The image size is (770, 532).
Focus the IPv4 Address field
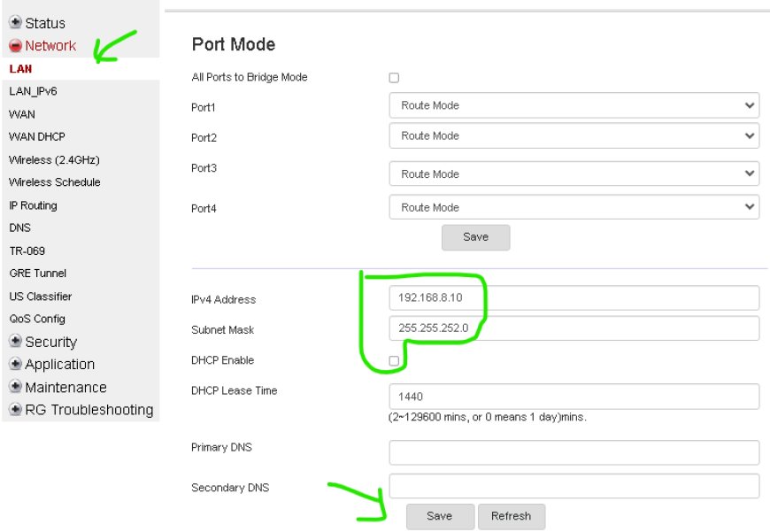click(x=574, y=297)
